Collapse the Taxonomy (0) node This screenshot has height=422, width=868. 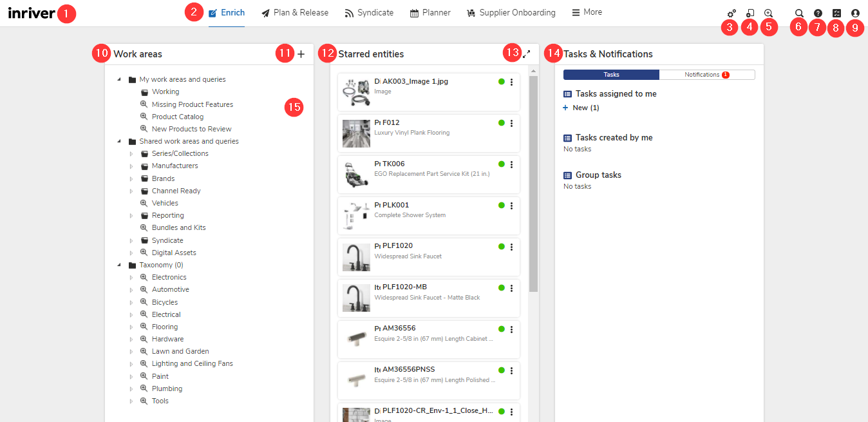tap(119, 265)
